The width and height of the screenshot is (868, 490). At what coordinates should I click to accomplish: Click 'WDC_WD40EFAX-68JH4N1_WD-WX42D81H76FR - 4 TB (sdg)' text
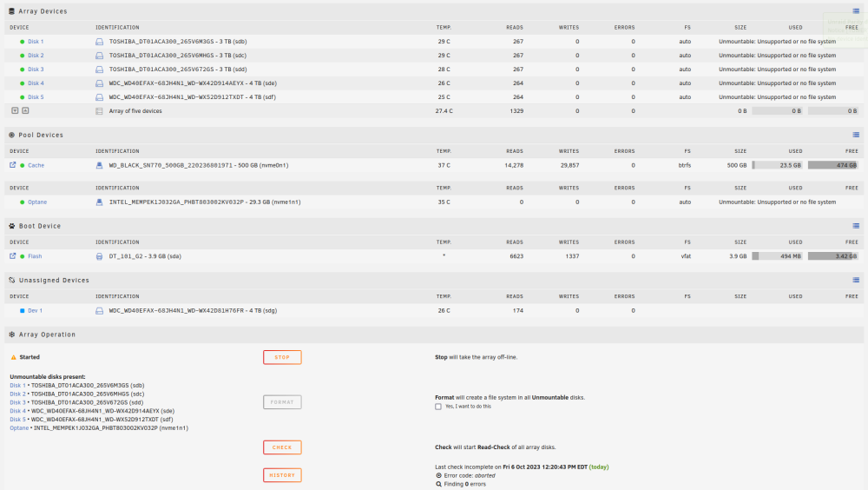coord(193,310)
